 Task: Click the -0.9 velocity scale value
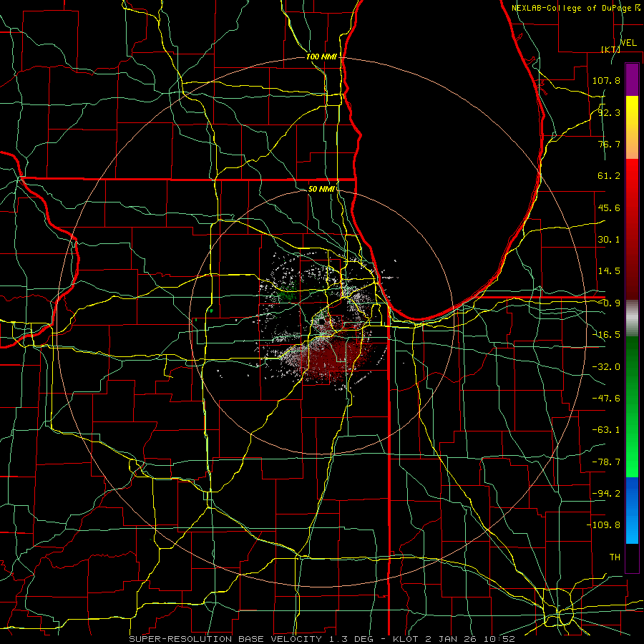(x=610, y=303)
